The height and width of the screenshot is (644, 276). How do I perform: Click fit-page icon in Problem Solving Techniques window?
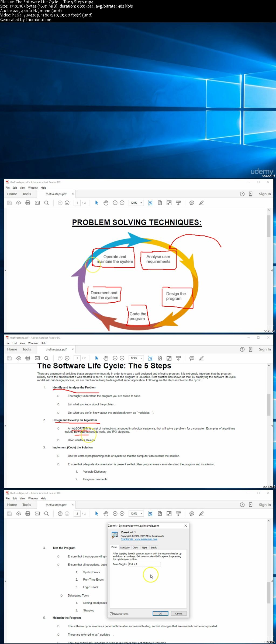[x=160, y=203]
